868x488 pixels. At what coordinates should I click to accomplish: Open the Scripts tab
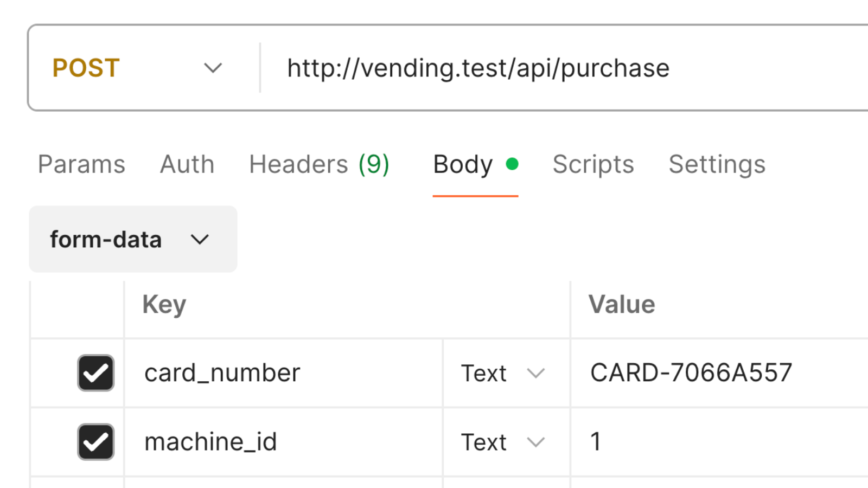click(593, 164)
